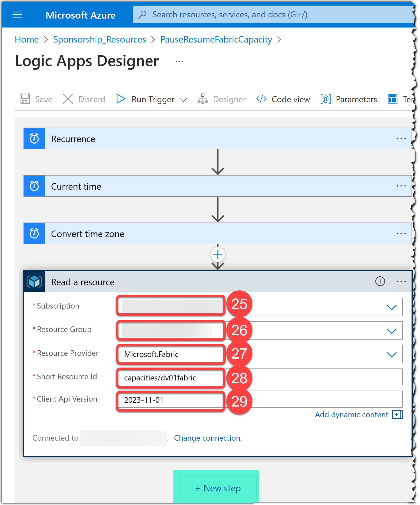Focus the Search resources, services, and docs box

[x=273, y=15]
